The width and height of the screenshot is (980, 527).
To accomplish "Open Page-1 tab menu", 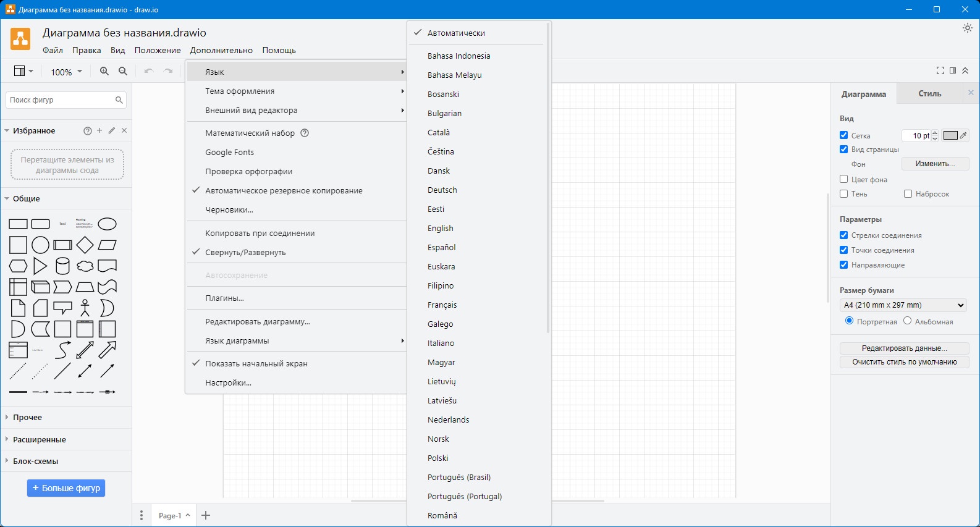I will [x=174, y=515].
